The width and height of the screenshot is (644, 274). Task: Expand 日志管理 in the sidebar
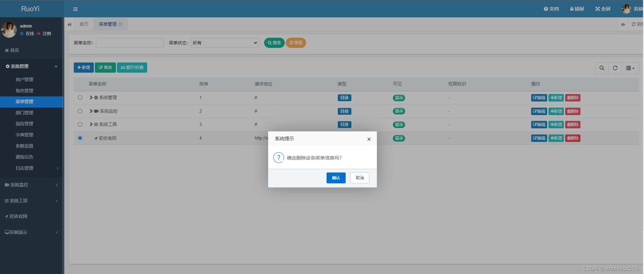point(32,168)
